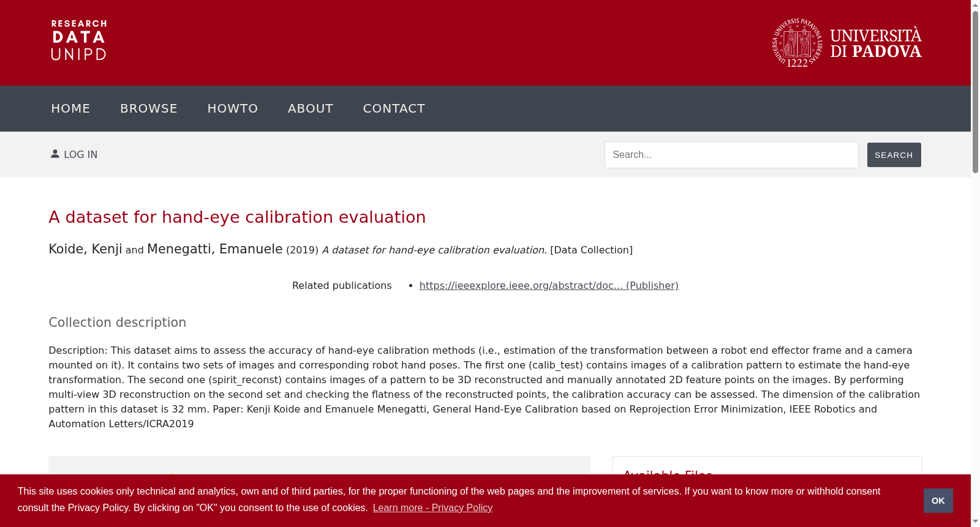This screenshot has width=980, height=527.
Task: Click the [Data Collection] text
Action: point(591,250)
